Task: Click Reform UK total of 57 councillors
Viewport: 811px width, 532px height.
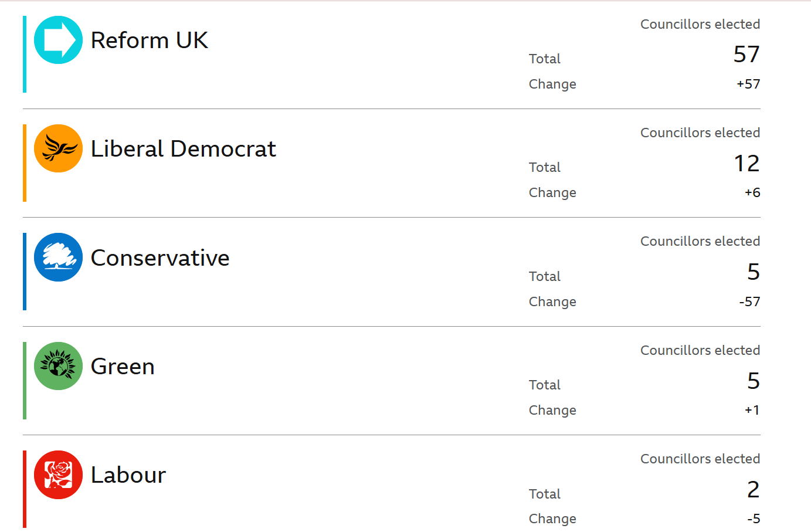Action: 746,55
